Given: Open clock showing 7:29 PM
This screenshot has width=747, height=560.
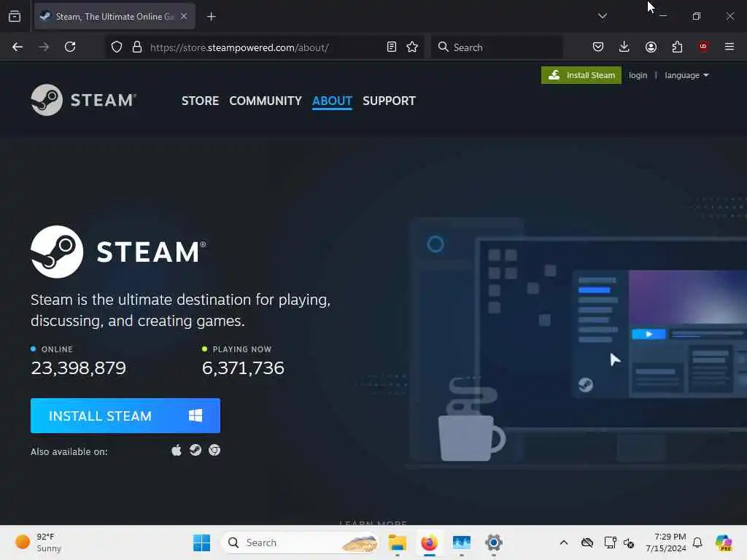Looking at the screenshot, I should 666,542.
